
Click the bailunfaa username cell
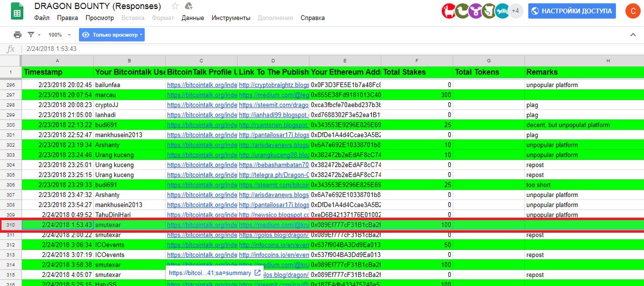(129, 85)
